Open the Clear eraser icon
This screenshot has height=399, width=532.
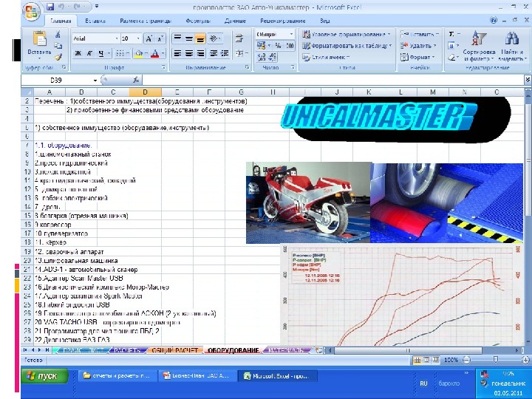451,57
